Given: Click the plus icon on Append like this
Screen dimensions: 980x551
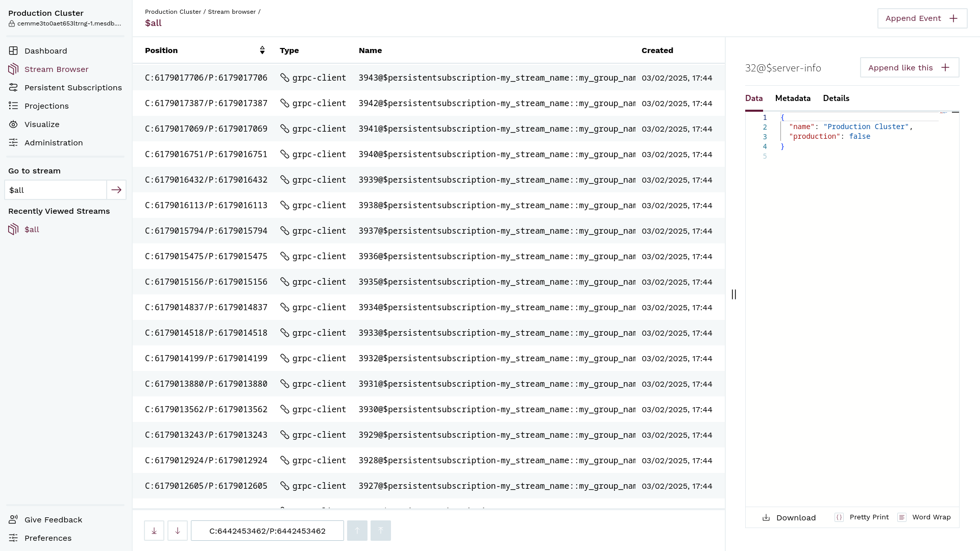Looking at the screenshot, I should pos(945,67).
